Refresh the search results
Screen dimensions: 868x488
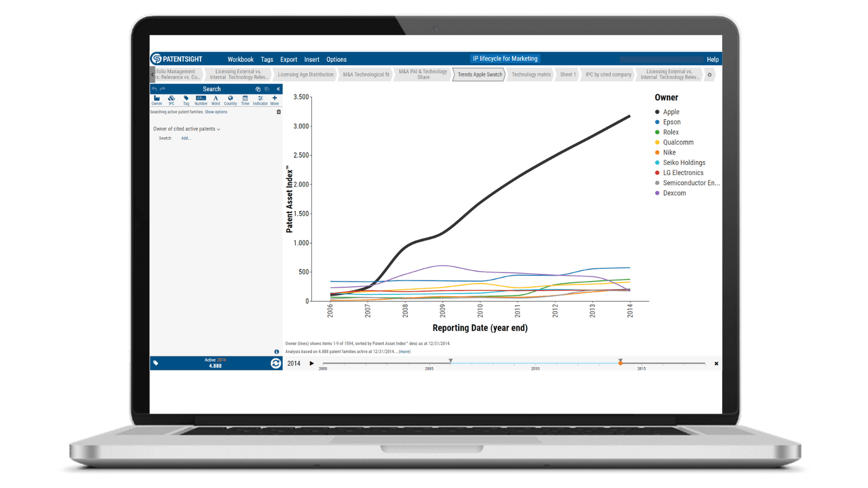[276, 363]
